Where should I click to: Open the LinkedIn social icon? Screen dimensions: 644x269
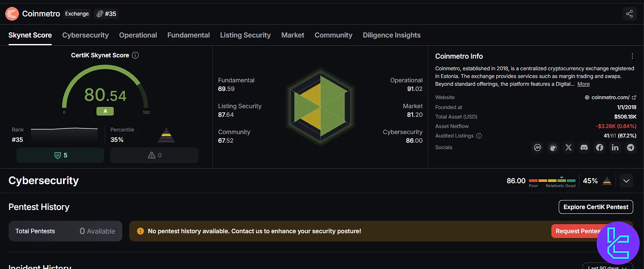coord(615,147)
